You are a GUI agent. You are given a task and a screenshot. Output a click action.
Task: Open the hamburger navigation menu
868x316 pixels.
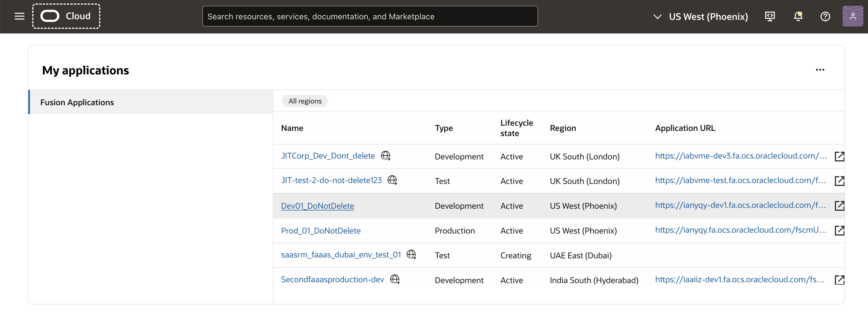[20, 16]
